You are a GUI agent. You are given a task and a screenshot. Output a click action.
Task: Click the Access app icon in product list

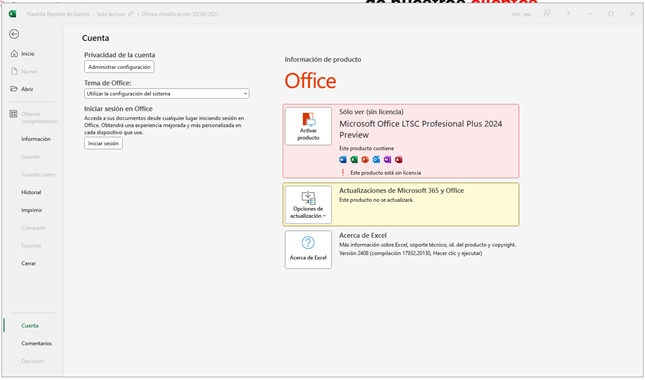pyautogui.click(x=399, y=160)
